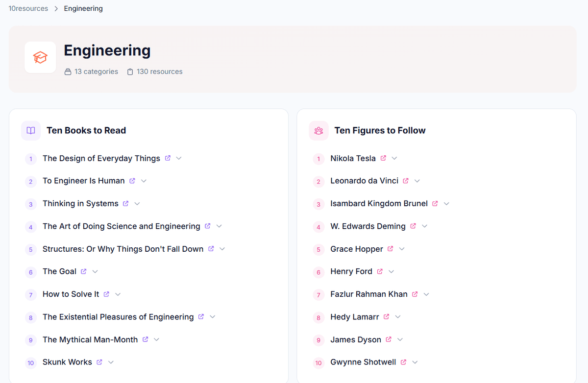The height and width of the screenshot is (383, 588).
Task: Open external link for The Goal
Action: point(83,271)
